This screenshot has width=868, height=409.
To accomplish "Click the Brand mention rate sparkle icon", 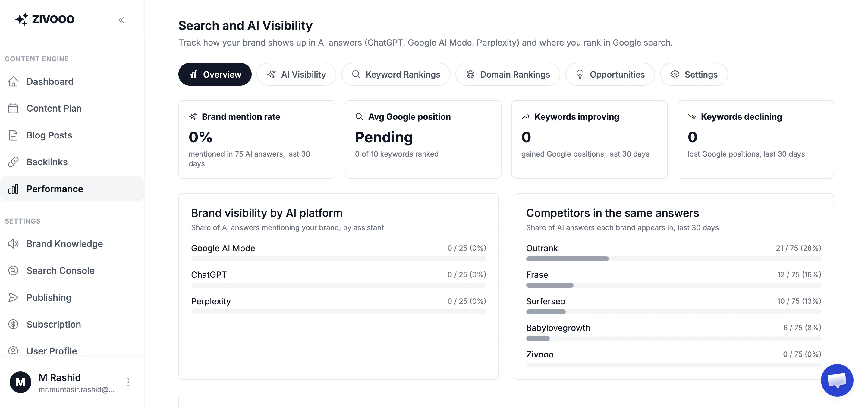I will (193, 117).
